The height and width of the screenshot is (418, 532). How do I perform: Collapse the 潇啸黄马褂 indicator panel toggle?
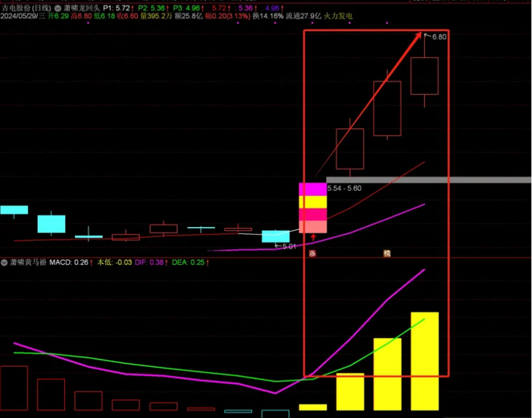[5, 262]
